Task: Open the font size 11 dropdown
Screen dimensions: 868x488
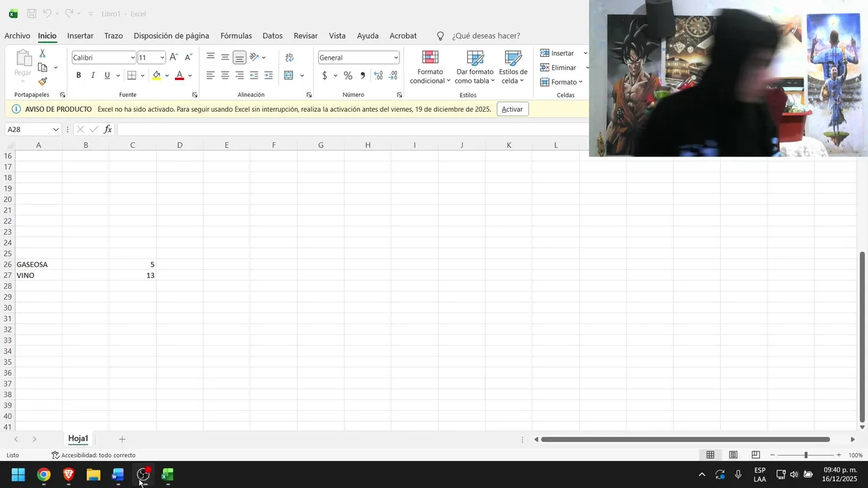Action: (x=162, y=58)
